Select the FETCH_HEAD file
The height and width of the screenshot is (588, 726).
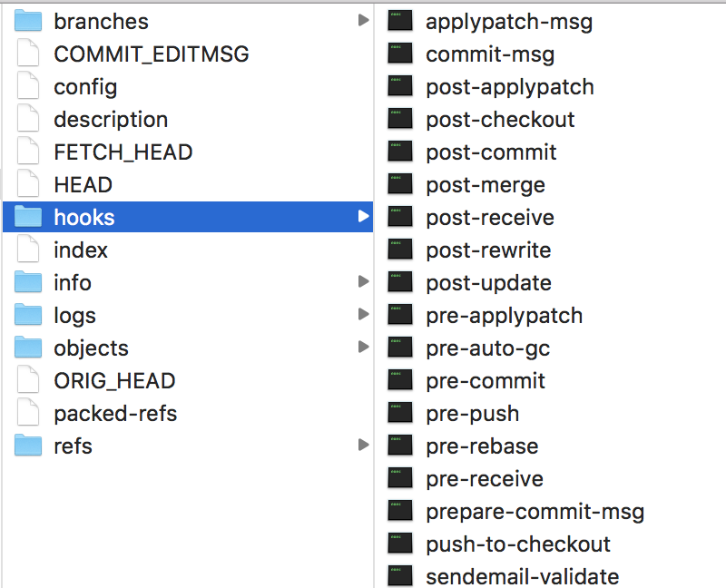coord(123,152)
